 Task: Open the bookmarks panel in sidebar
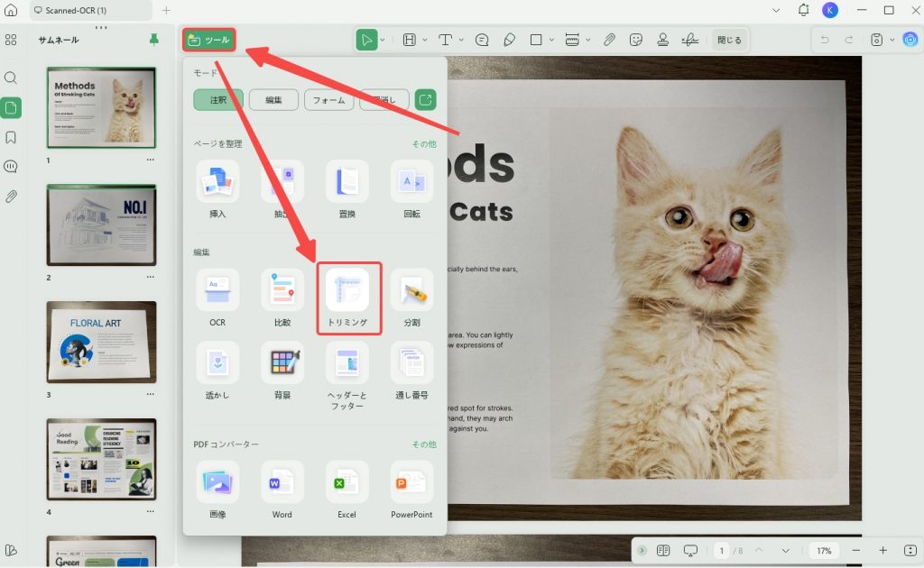tap(11, 137)
